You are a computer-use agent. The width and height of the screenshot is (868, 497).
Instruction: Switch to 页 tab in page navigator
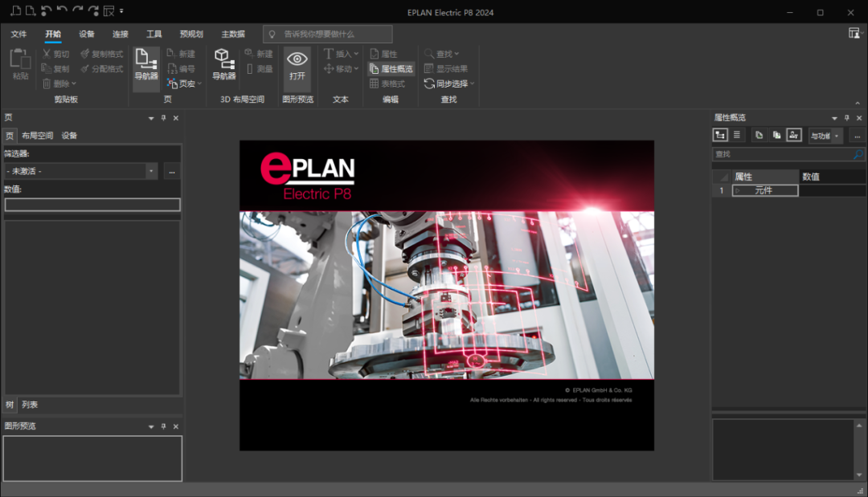tap(10, 136)
